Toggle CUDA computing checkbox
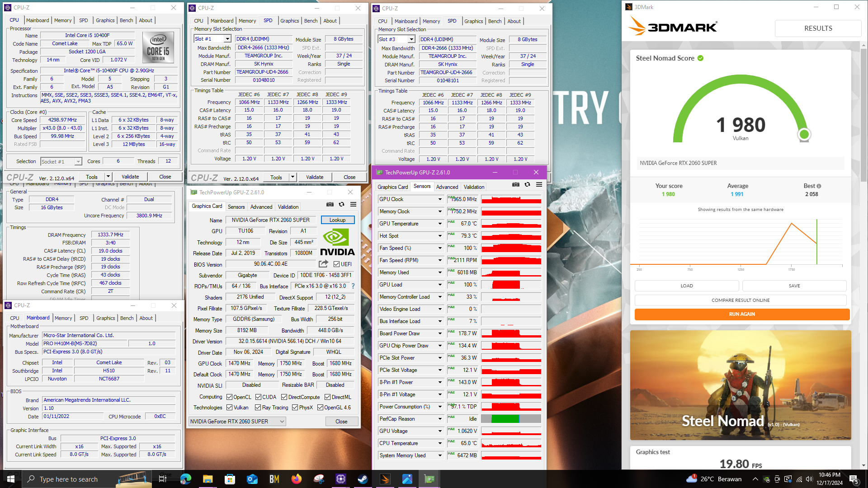The height and width of the screenshot is (488, 868). 258,397
